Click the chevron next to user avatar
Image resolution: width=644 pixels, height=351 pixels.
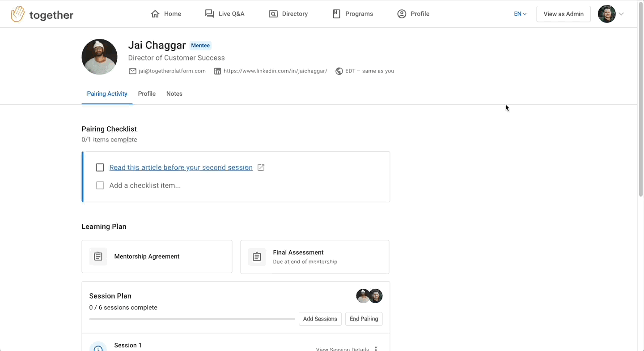tap(621, 14)
